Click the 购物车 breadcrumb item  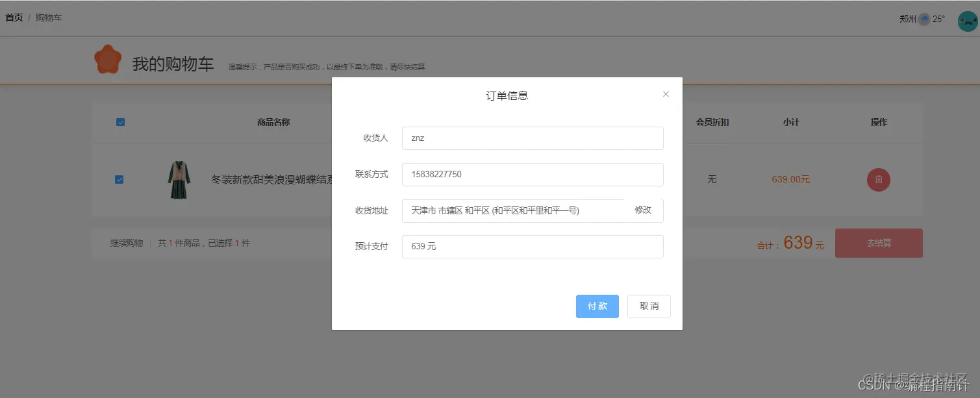point(49,18)
